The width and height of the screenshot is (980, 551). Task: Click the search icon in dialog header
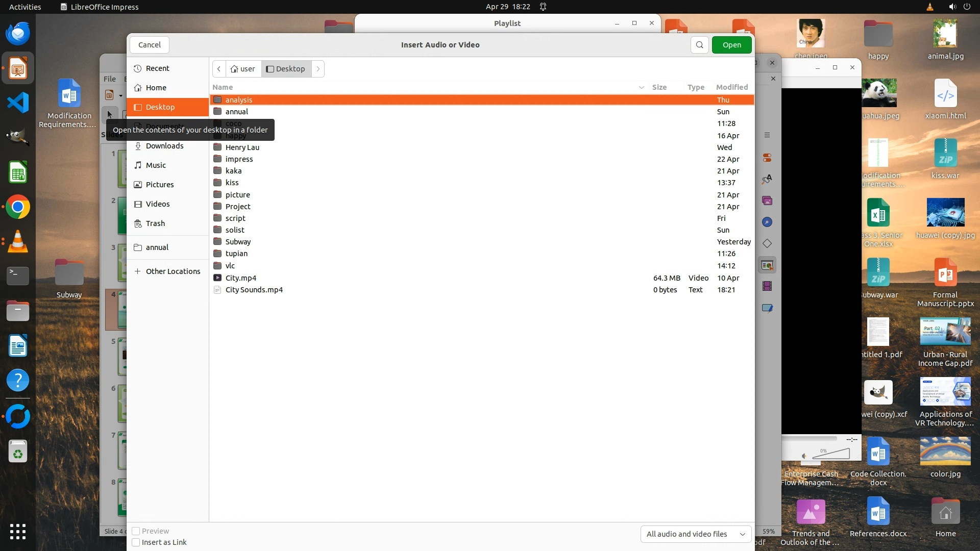699,45
